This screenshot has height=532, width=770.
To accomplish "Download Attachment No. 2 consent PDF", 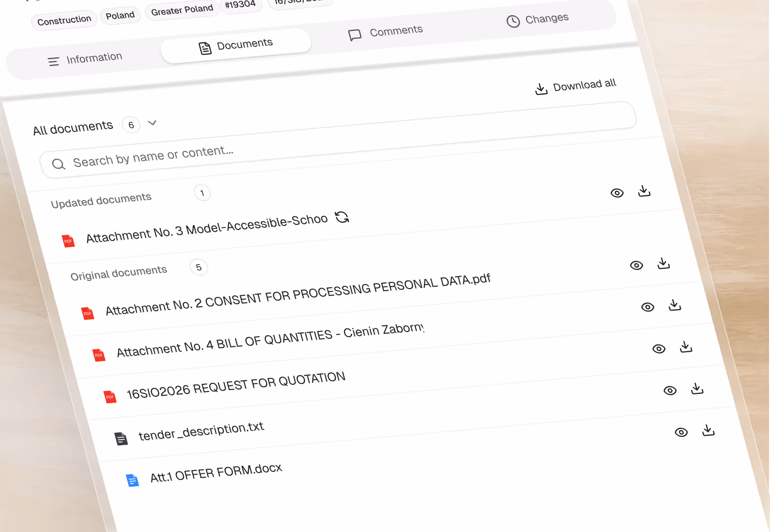I will click(664, 263).
